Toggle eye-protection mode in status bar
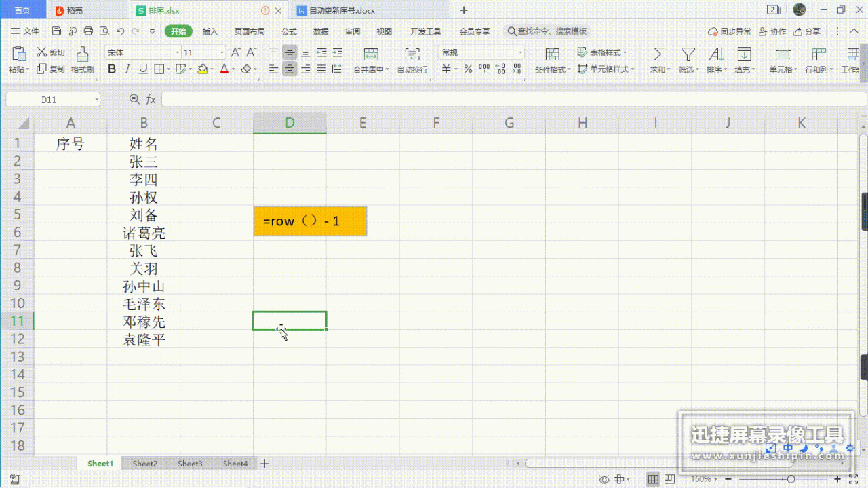The width and height of the screenshot is (868, 488). pyautogui.click(x=604, y=479)
